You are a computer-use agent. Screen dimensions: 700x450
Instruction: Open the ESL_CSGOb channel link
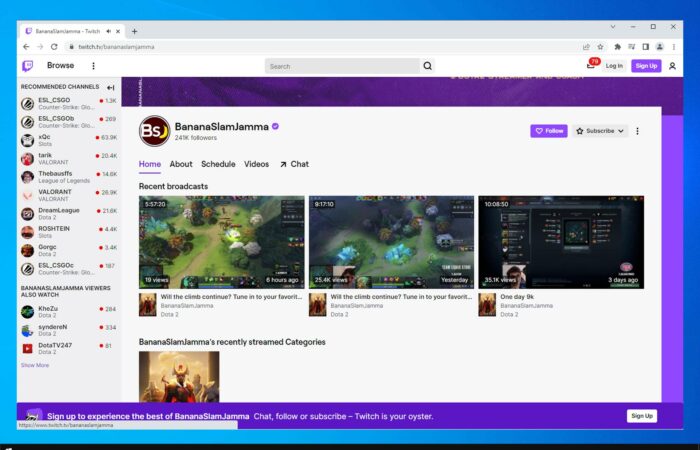click(69, 122)
